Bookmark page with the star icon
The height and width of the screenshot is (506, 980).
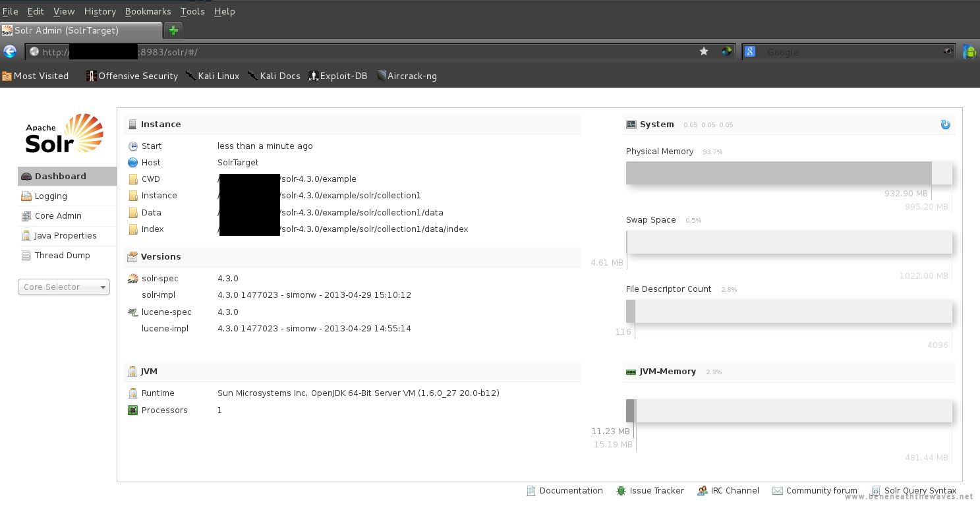[704, 51]
